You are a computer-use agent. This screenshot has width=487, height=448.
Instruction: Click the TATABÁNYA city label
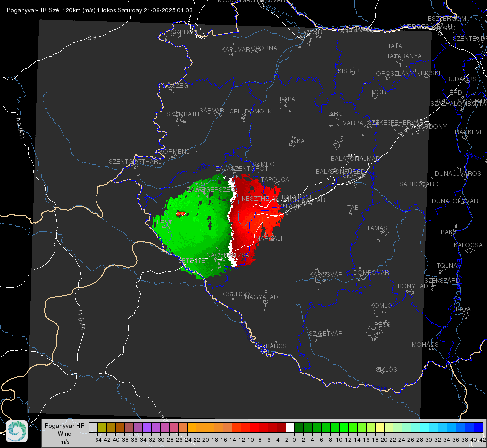tap(404, 56)
